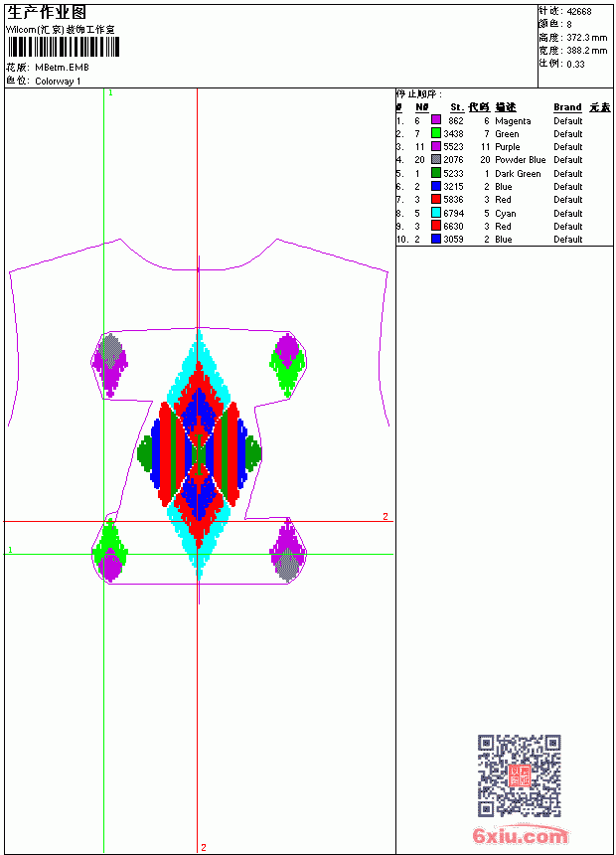The width and height of the screenshot is (616, 855).
Task: Pick the Blue swatch beside 3215
Action: point(436,186)
